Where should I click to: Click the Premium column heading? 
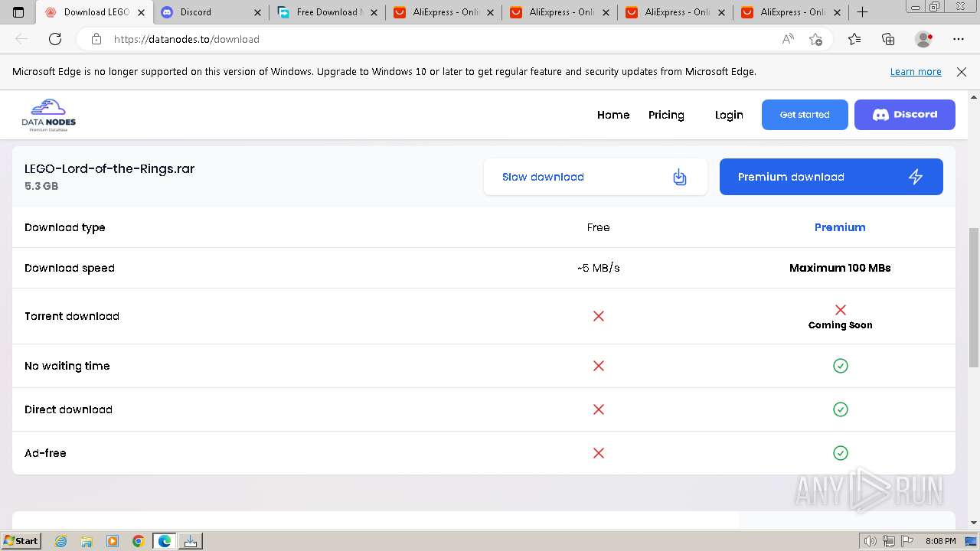point(840,227)
